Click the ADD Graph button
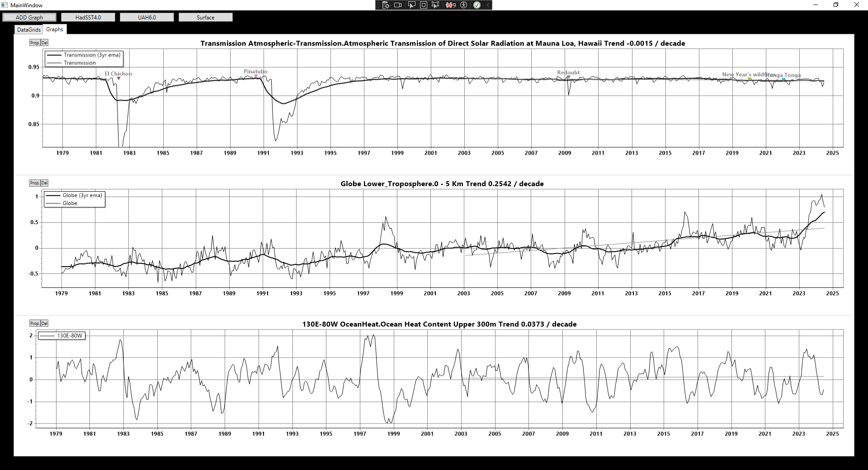The height and width of the screenshot is (470, 868). pos(29,17)
